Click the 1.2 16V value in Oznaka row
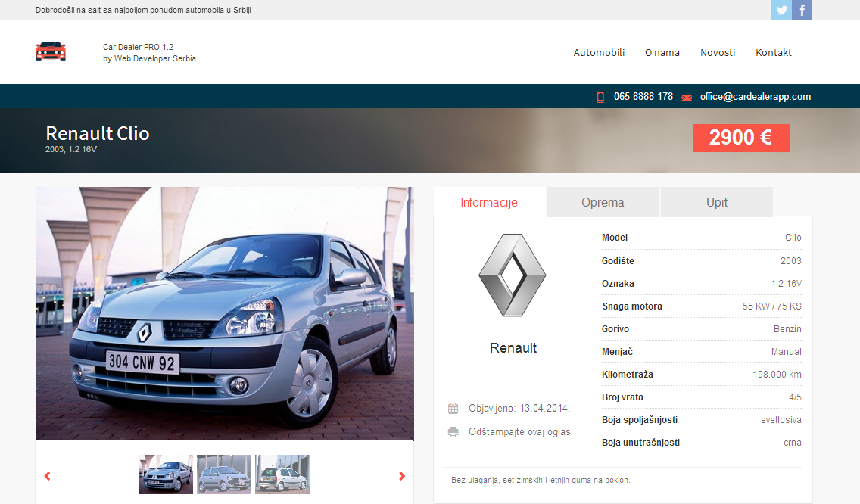Image resolution: width=860 pixels, height=504 pixels. (x=786, y=284)
